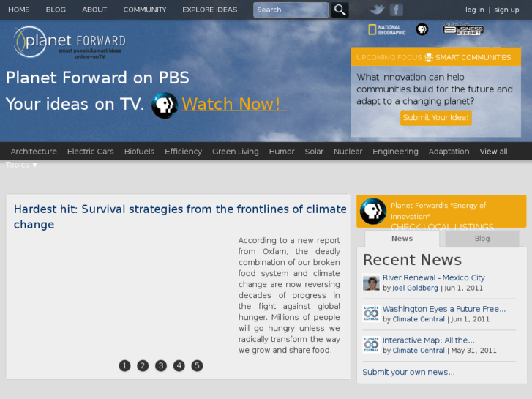Screen dimensions: 532x399
Task: Open the HOME menu item
Action: click(x=19, y=10)
